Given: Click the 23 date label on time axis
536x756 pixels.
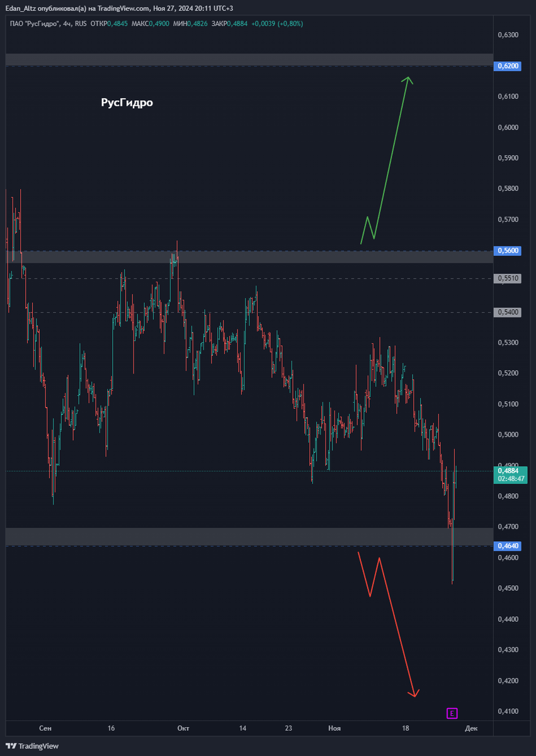Looking at the screenshot, I should 288,728.
